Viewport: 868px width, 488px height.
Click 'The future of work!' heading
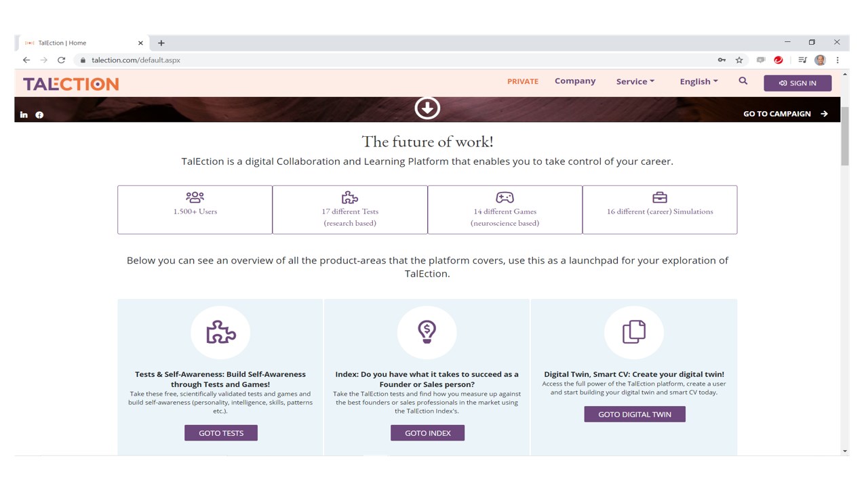pos(427,142)
